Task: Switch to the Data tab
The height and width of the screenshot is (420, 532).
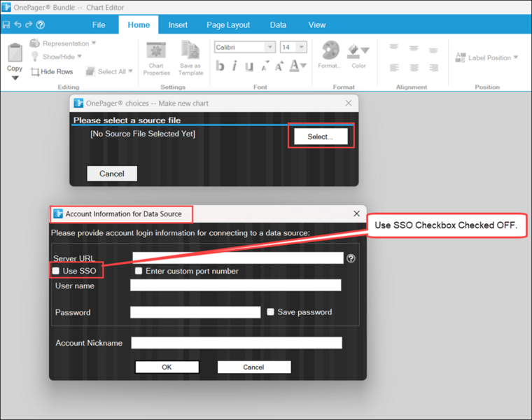Action: click(x=278, y=25)
